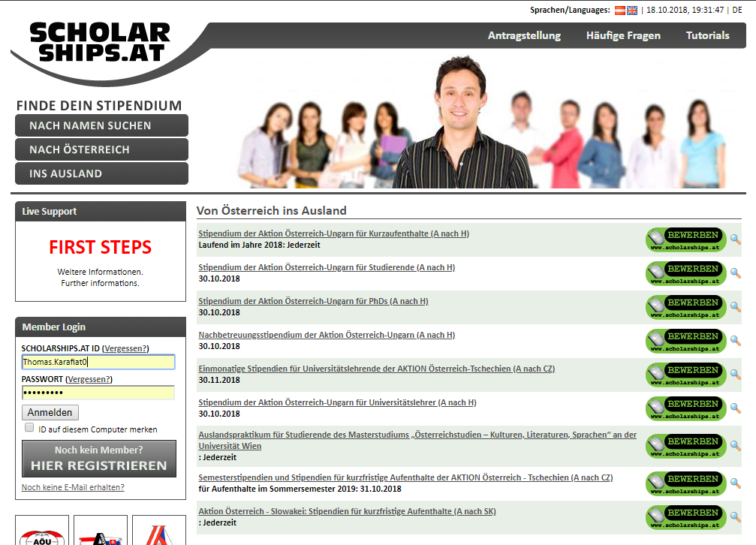This screenshot has height=545, width=756.
Task: Click the Scholarships.at logo
Action: [100, 42]
